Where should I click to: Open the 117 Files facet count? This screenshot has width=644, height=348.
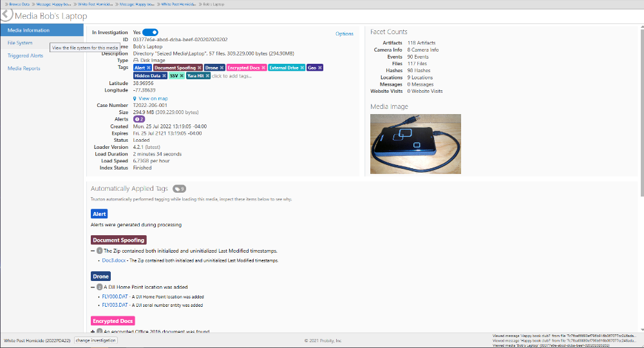click(x=417, y=64)
